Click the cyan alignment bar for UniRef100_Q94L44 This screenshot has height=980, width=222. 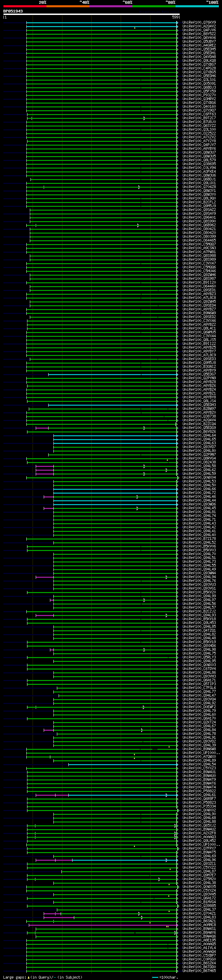[x=116, y=501]
